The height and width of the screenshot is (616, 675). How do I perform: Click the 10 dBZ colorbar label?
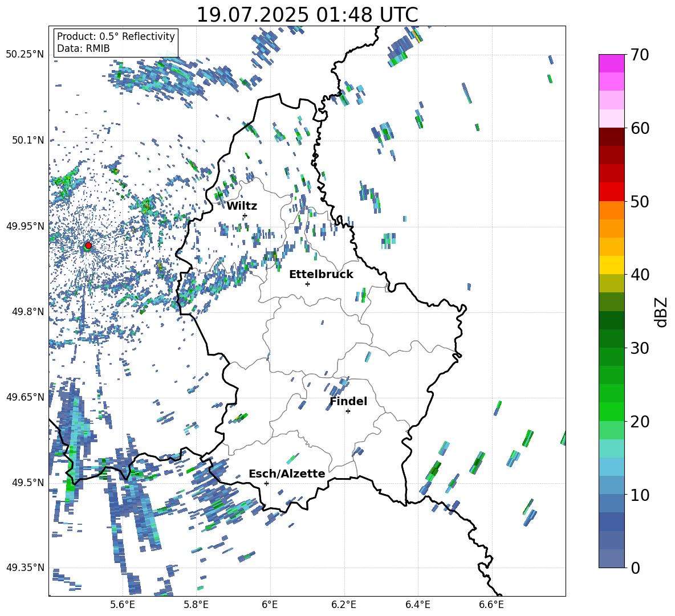pos(639,495)
